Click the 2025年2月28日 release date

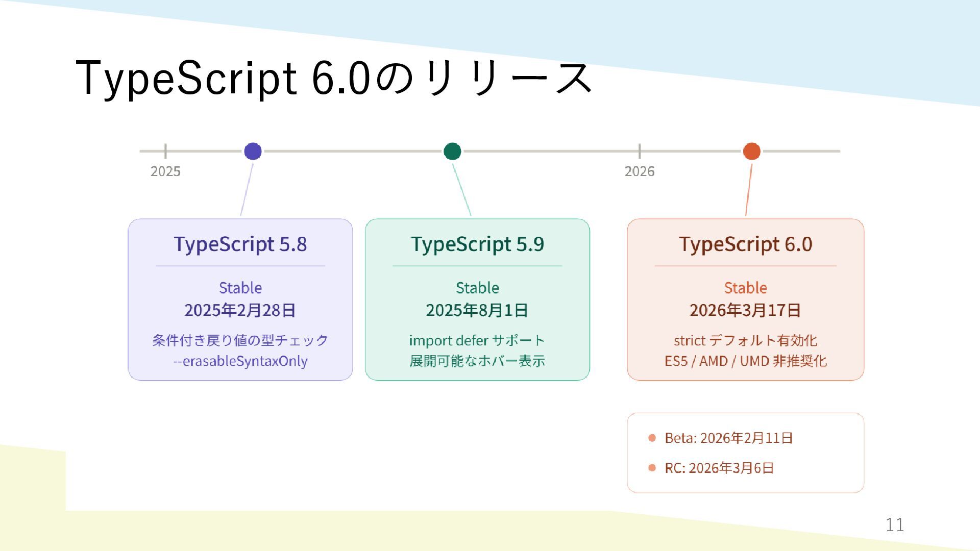click(240, 310)
